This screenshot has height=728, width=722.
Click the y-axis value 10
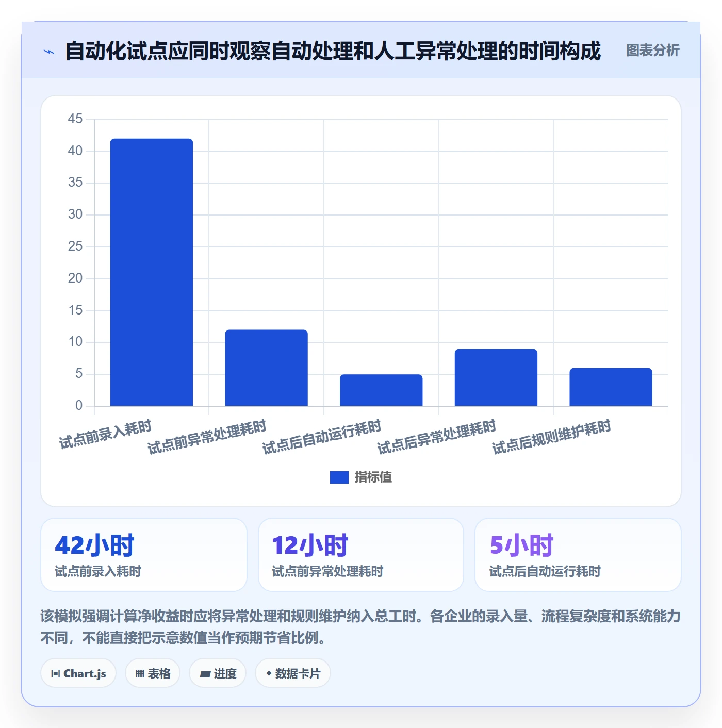click(75, 342)
